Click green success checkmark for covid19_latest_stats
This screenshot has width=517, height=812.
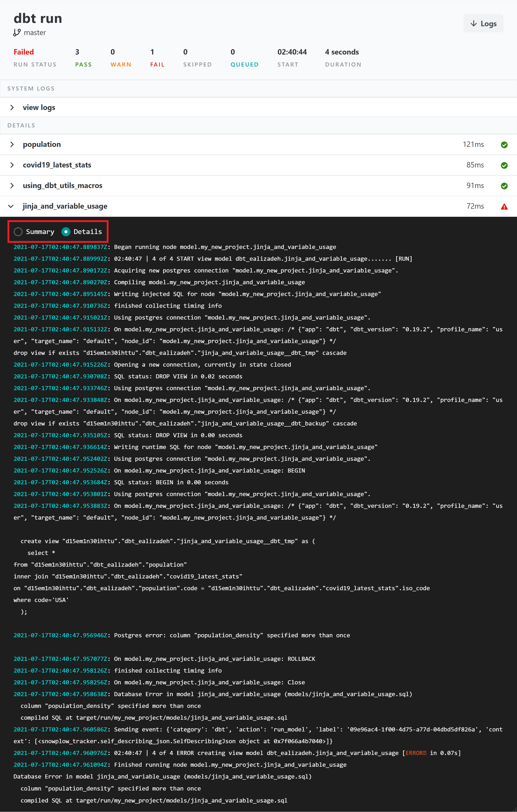504,165
